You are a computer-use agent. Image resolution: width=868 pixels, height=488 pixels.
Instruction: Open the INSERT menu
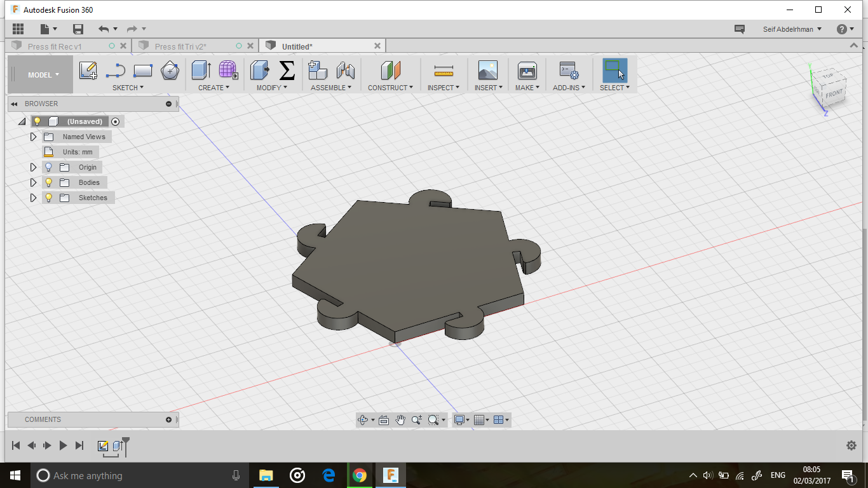[488, 88]
